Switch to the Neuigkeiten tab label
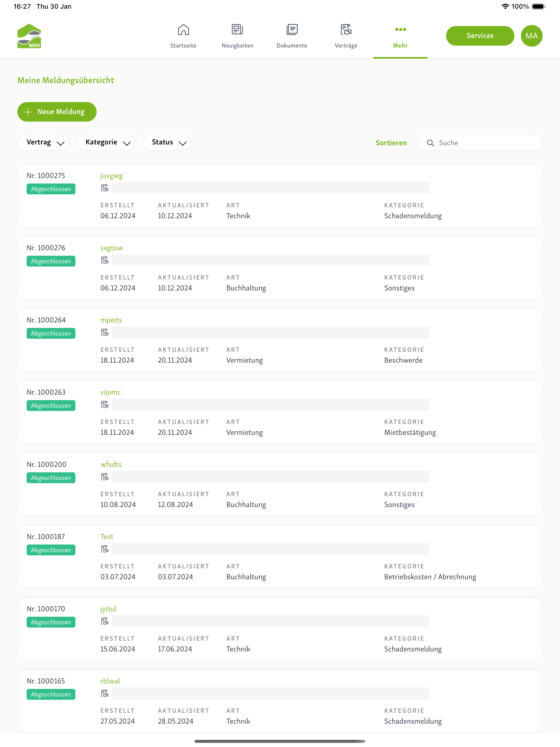This screenshot has width=560, height=747. (237, 46)
